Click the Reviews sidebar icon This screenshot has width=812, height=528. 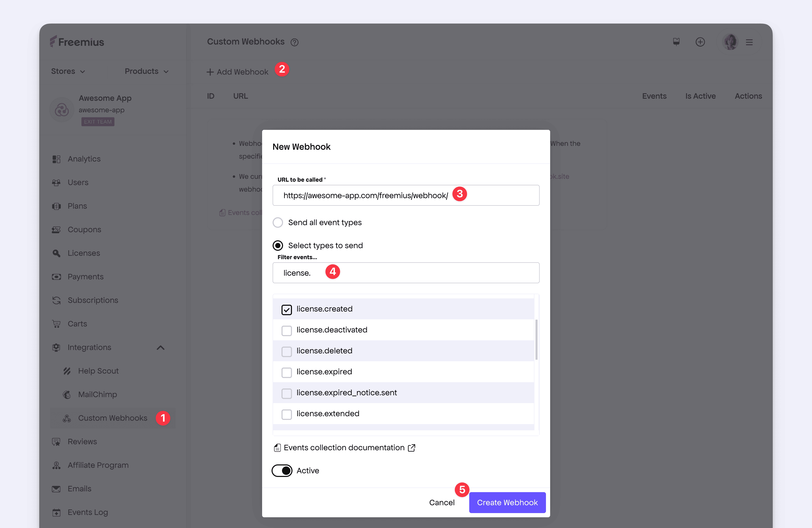(56, 442)
